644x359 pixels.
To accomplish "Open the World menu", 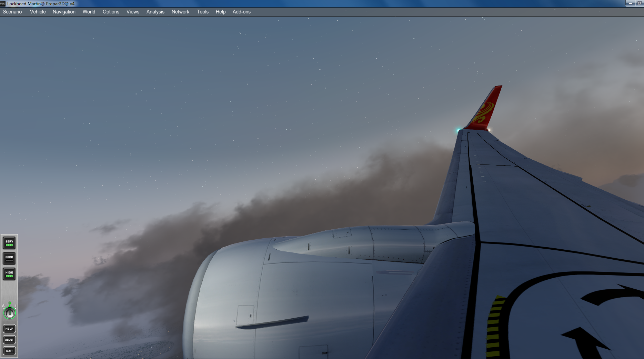I will click(x=89, y=11).
